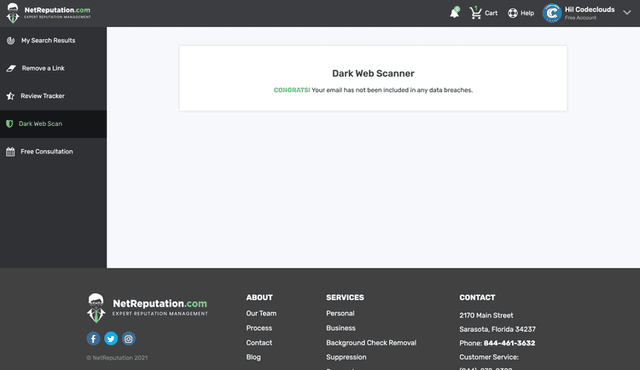Click the My Search Results sidebar icon
640x370 pixels.
tap(11, 40)
